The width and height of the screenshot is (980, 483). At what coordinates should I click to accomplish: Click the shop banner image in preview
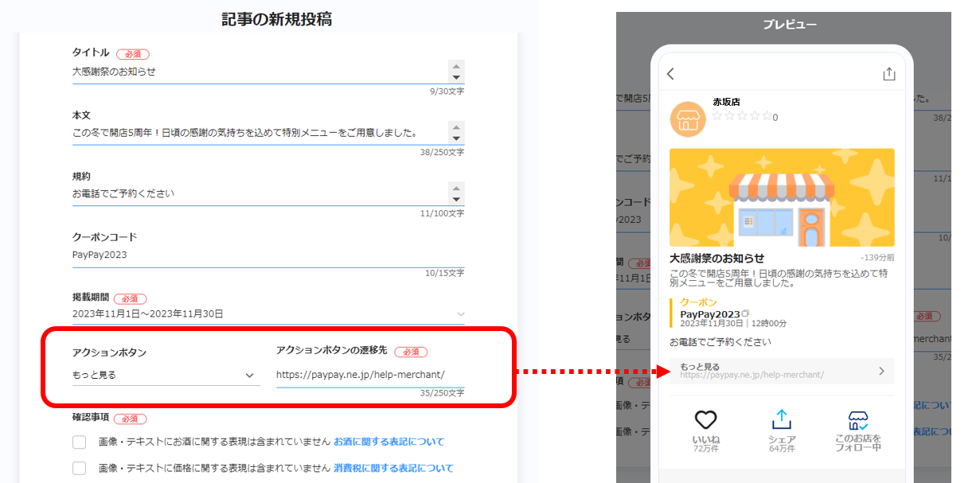[782, 197]
